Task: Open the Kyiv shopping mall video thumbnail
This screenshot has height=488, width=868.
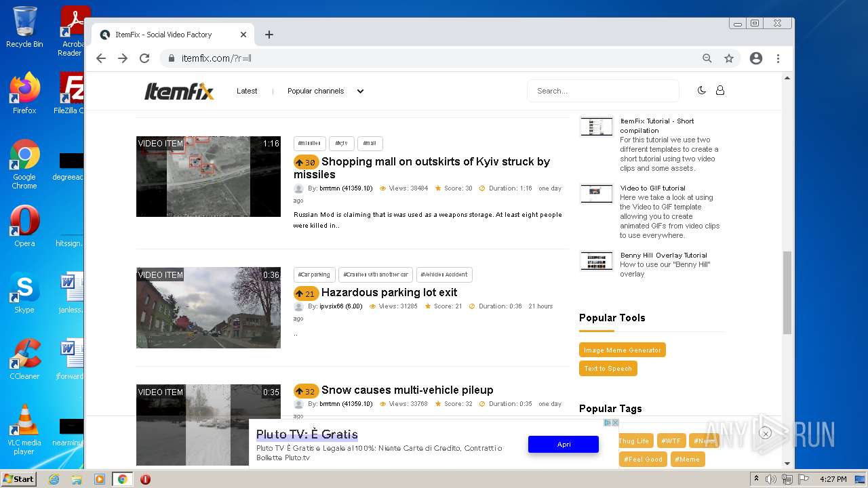Action: pos(208,176)
